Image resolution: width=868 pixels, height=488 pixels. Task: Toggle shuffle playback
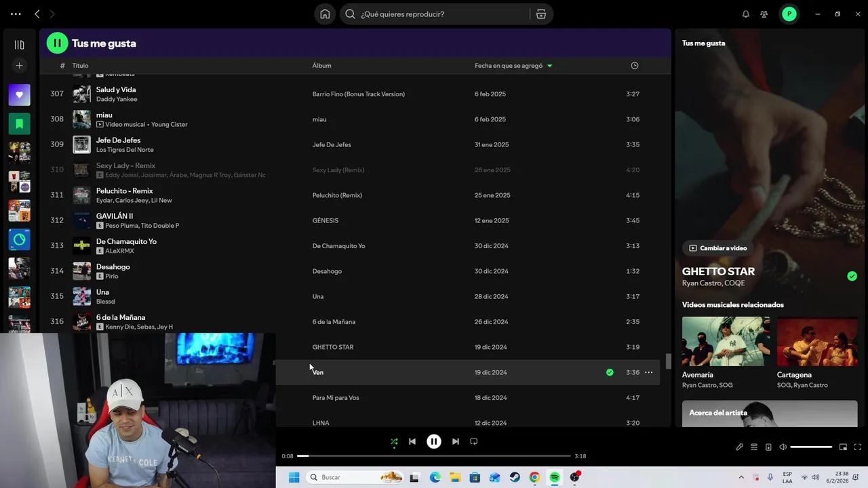pos(394,441)
